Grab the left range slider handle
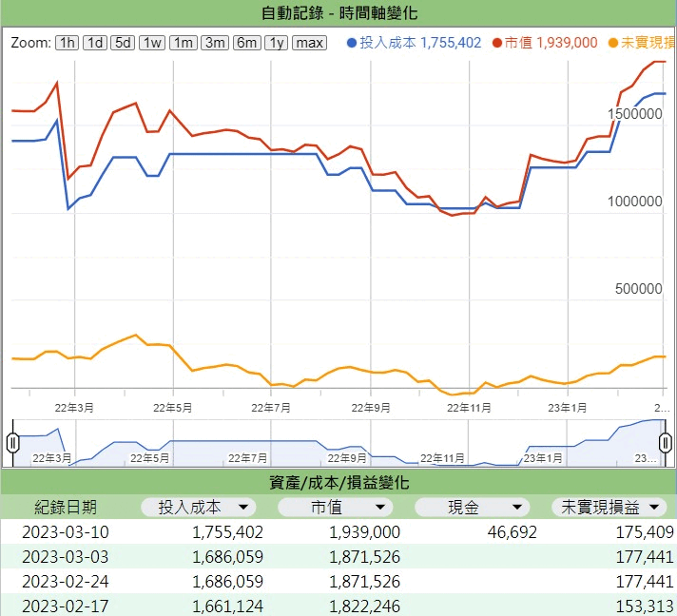Viewport: 677px width, 616px height. pyautogui.click(x=13, y=442)
